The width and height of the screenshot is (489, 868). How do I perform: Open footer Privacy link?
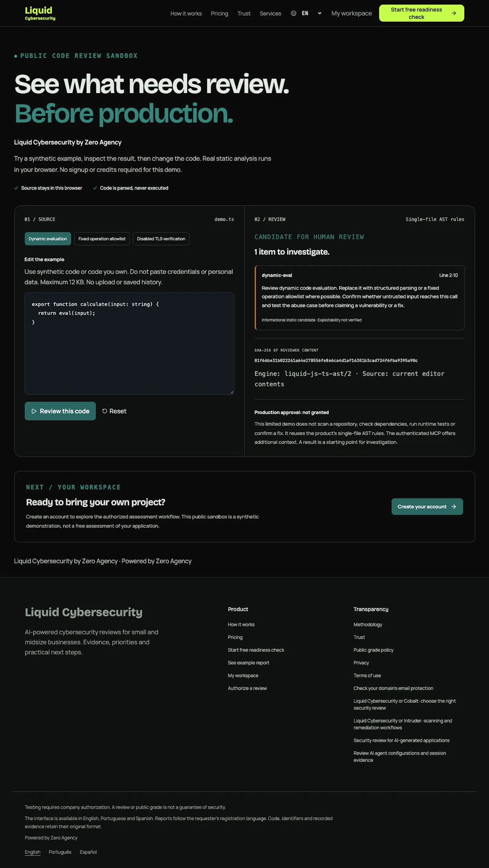(361, 663)
